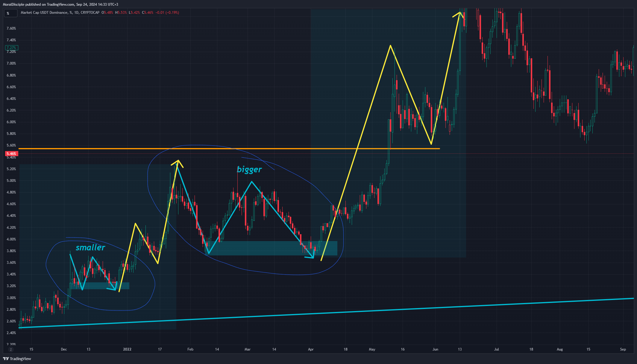637x364 pixels.
Task: Click the 3.00% price axis label
Action: [x=11, y=298]
